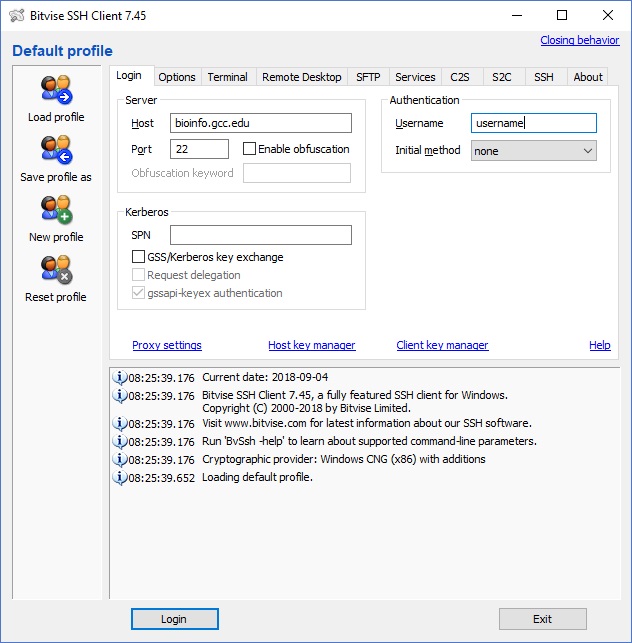Click the Bitvise app icon in title bar
632x643 pixels.
coord(17,16)
